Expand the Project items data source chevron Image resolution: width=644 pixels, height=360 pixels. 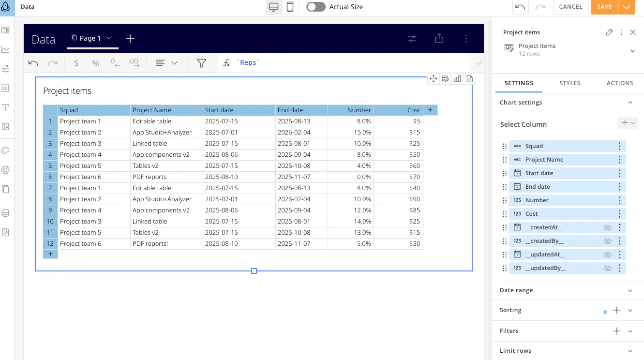(632, 51)
